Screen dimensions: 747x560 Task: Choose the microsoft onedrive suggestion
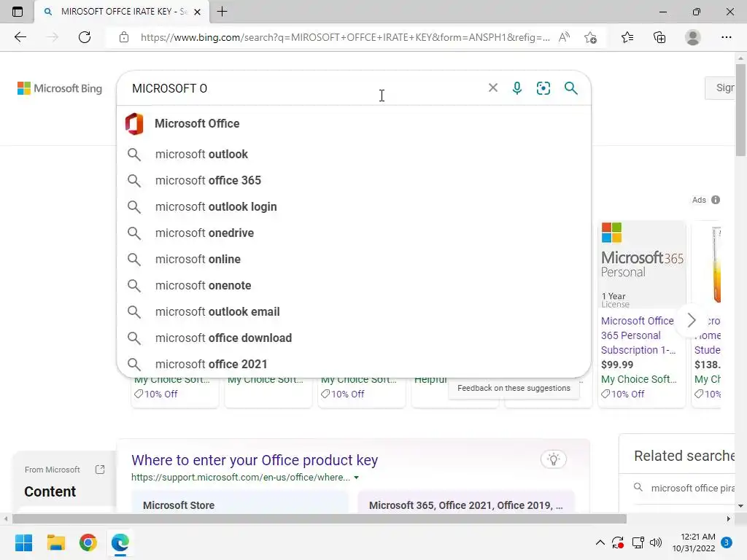click(x=354, y=233)
